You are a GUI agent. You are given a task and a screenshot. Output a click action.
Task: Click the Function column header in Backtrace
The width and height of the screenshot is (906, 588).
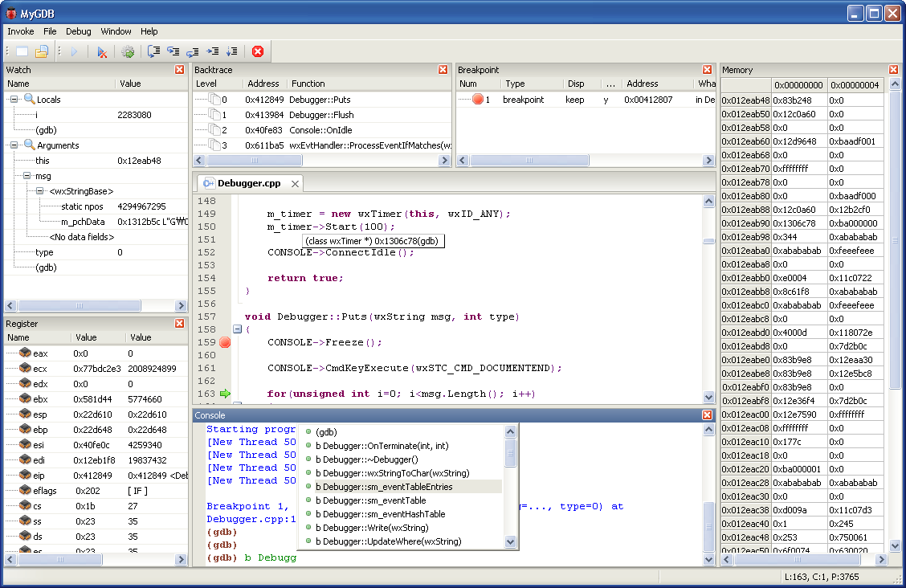pyautogui.click(x=369, y=84)
